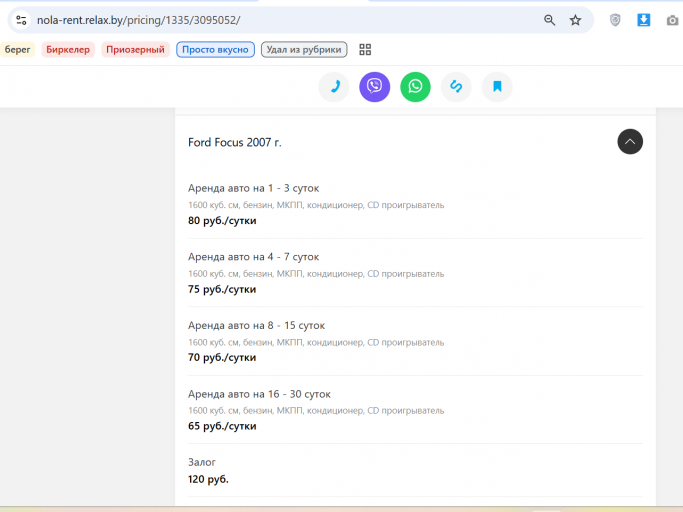Screen dimensions: 683x512
Task: Click the 'Ford Focus 2007 г.' heading
Action: [235, 142]
